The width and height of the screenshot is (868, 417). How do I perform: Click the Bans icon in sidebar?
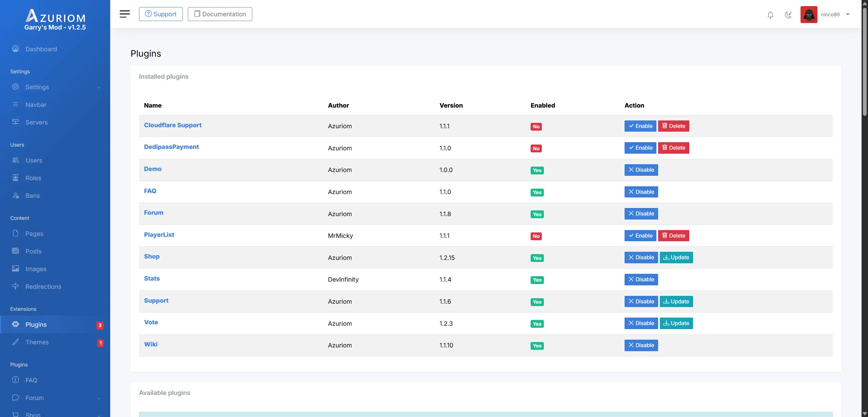point(16,195)
